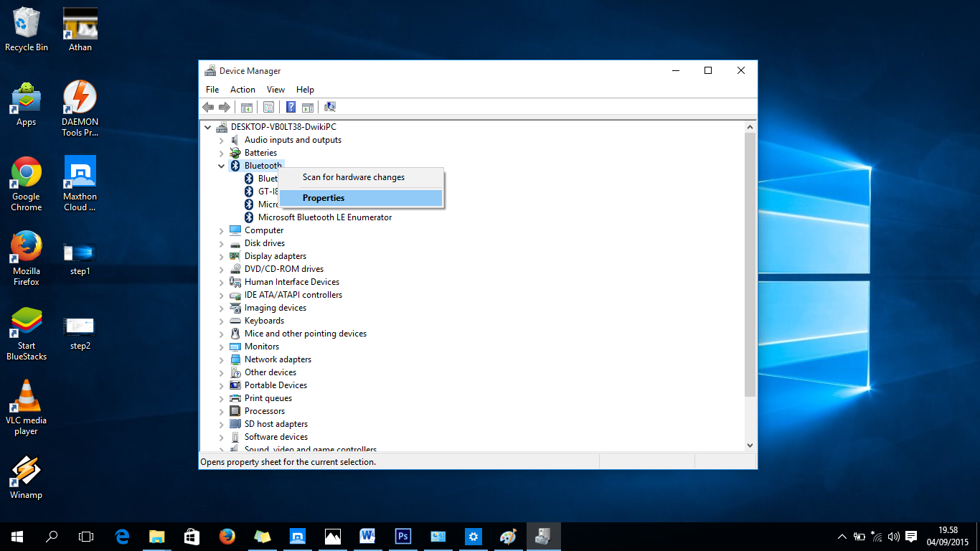Click the taskbar search magnifier
The height and width of the screenshot is (551, 980).
click(52, 537)
